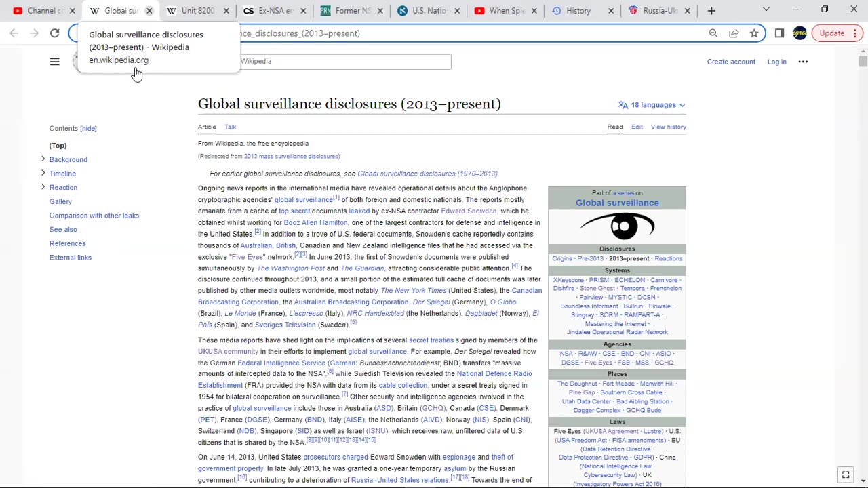Close the Unit 8200 tab

click(x=226, y=11)
